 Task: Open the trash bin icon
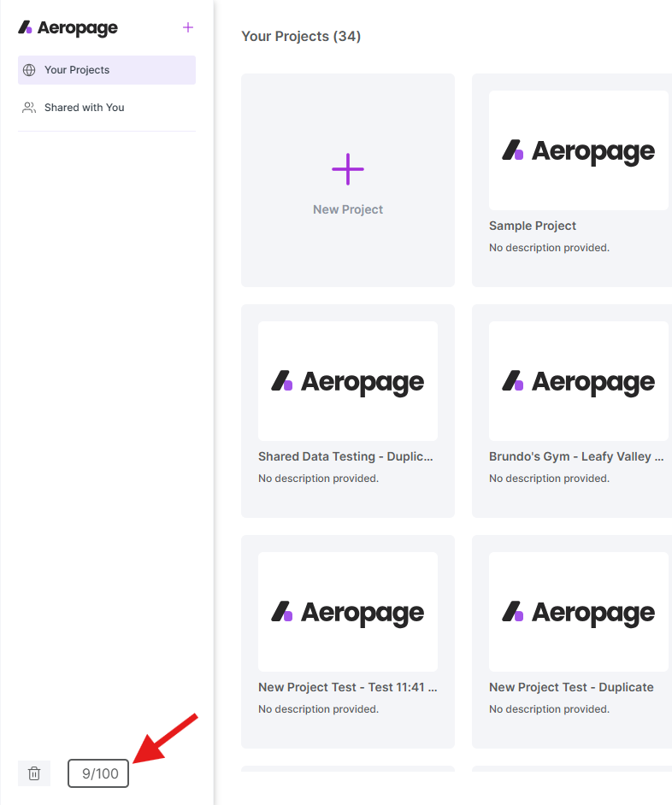click(34, 773)
